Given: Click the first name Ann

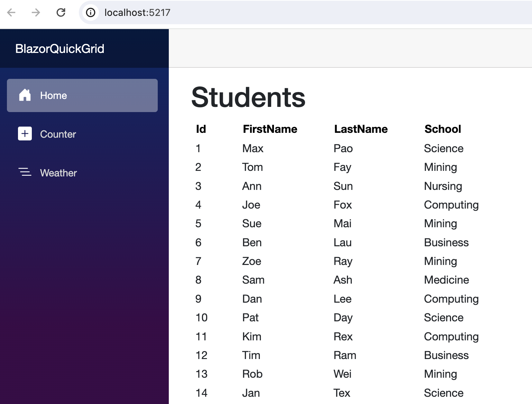Looking at the screenshot, I should (252, 186).
